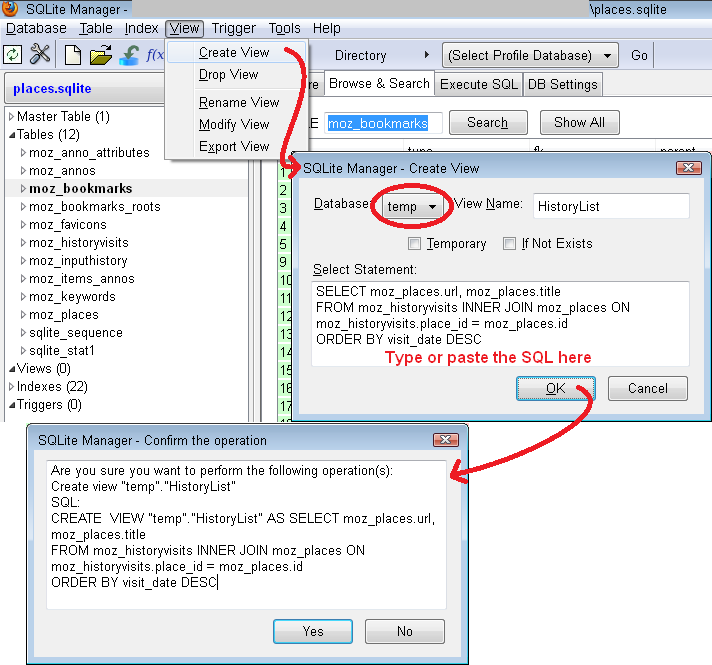Expand the moz_anno_attributes table
The height and width of the screenshot is (665, 712).
pyautogui.click(x=23, y=153)
